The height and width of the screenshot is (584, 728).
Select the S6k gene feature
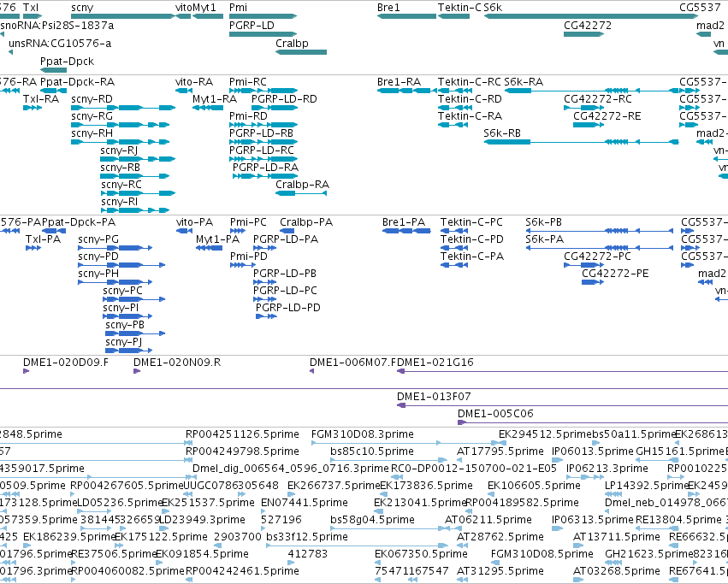pyautogui.click(x=591, y=16)
